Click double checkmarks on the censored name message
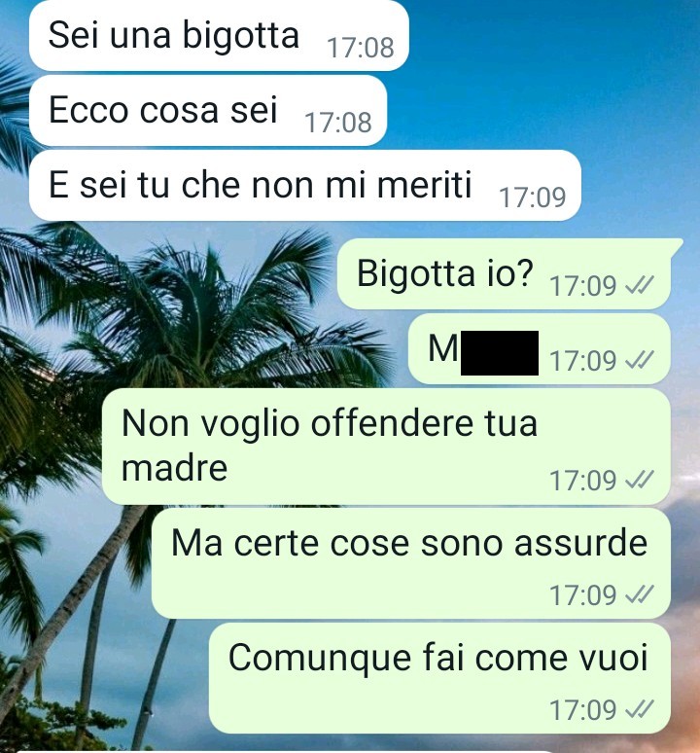 coord(640,361)
